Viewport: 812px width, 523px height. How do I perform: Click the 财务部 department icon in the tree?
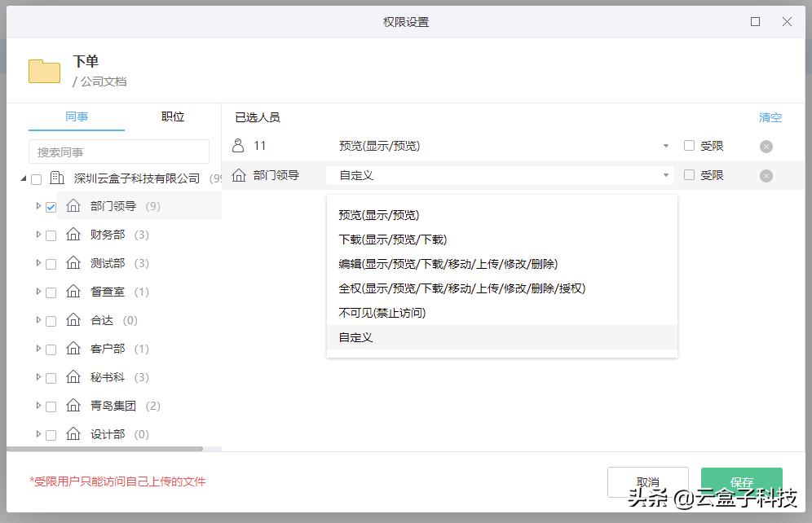[73, 235]
